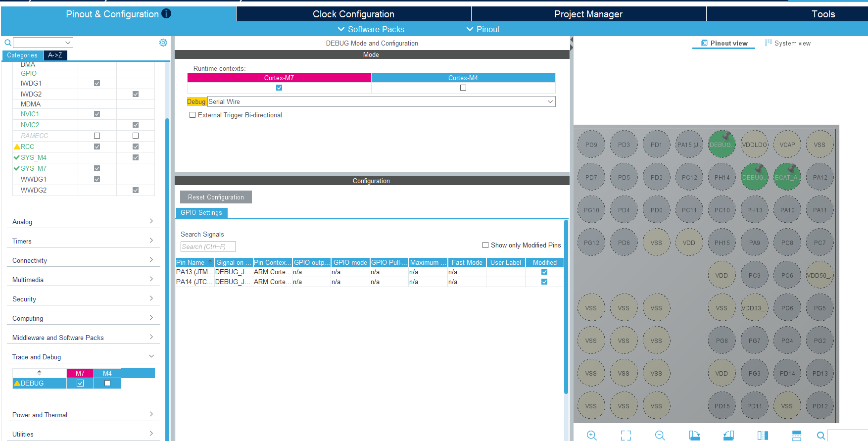868x441 pixels.
Task: Flip the pinout horizontally
Action: click(x=763, y=435)
